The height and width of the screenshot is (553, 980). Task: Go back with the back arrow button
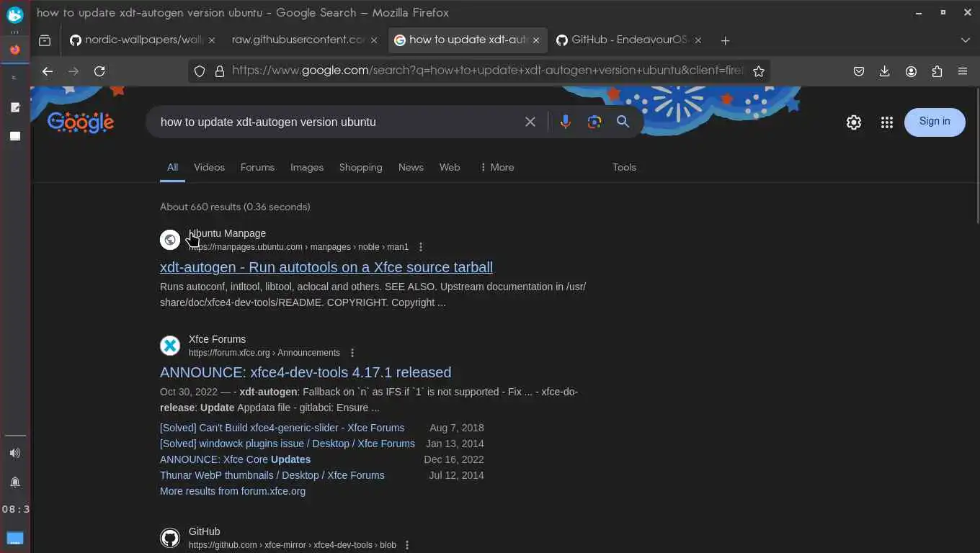click(48, 71)
